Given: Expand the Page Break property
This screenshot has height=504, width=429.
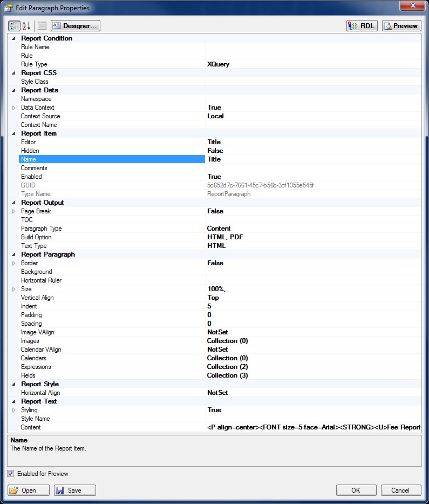Looking at the screenshot, I should (x=13, y=212).
